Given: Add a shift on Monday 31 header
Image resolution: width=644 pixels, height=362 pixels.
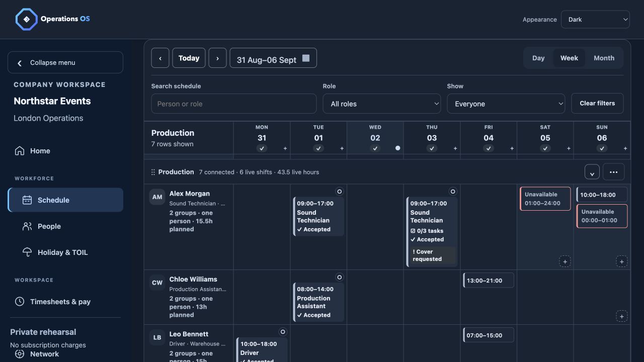Looking at the screenshot, I should (285, 148).
